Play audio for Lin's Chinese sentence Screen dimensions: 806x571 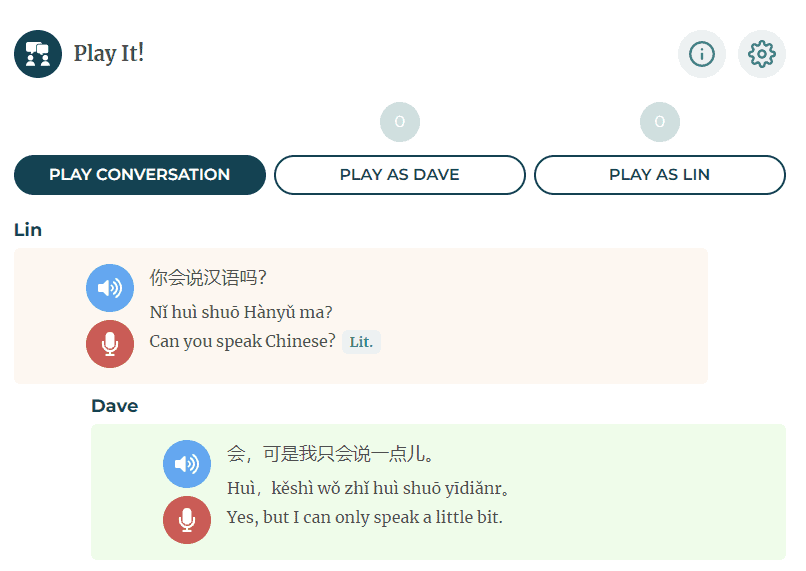click(110, 288)
